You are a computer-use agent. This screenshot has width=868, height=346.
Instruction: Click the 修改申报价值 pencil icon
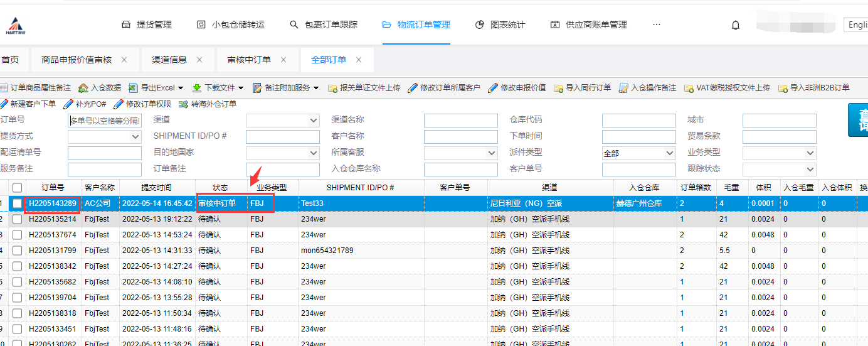click(x=493, y=88)
